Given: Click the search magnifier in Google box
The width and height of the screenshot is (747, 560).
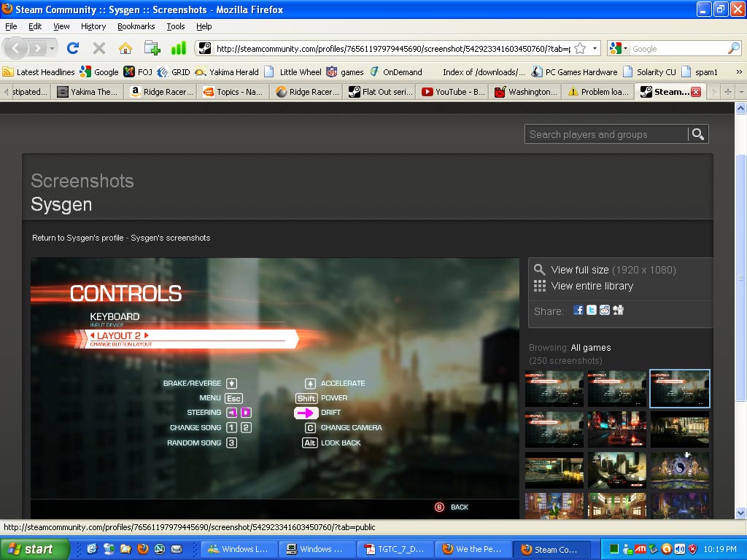Looking at the screenshot, I should 734,49.
